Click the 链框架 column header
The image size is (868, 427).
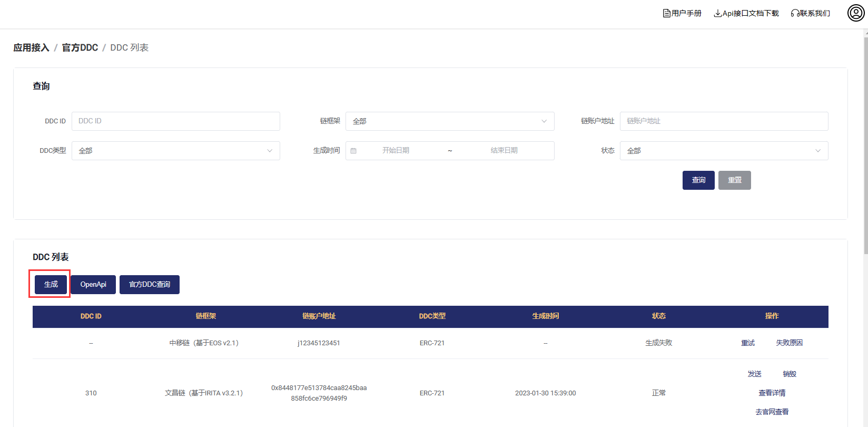tap(206, 316)
